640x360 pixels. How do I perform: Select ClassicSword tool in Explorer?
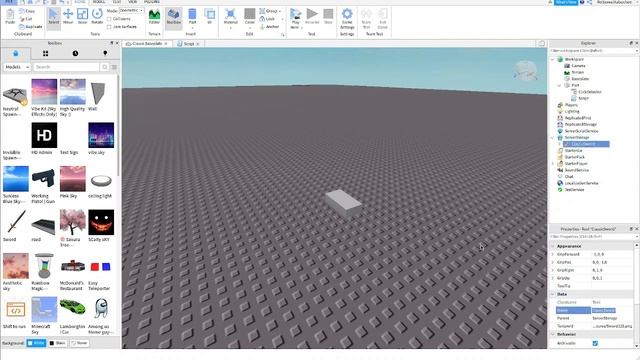tap(586, 144)
